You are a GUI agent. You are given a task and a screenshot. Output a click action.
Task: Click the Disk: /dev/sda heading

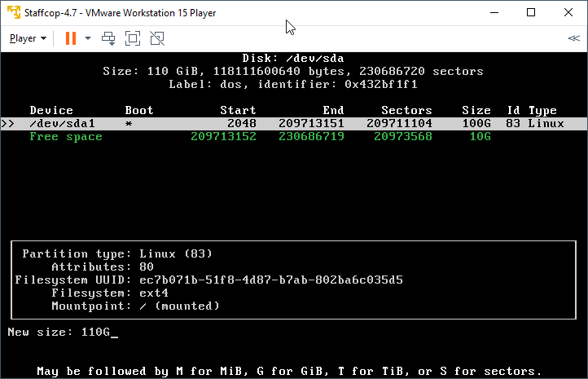293,58
